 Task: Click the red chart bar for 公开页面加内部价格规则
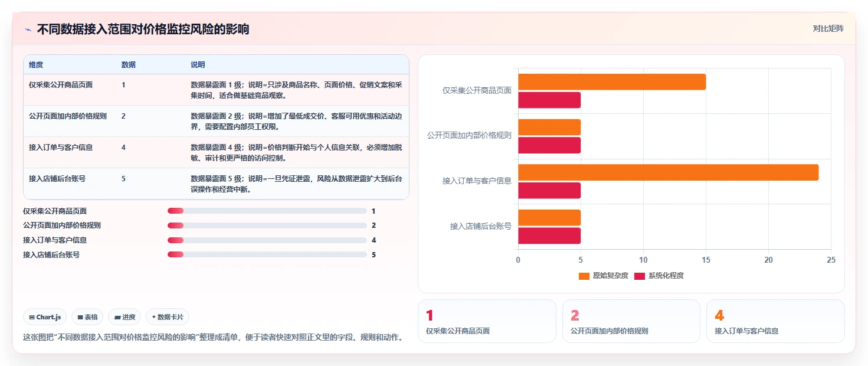549,145
